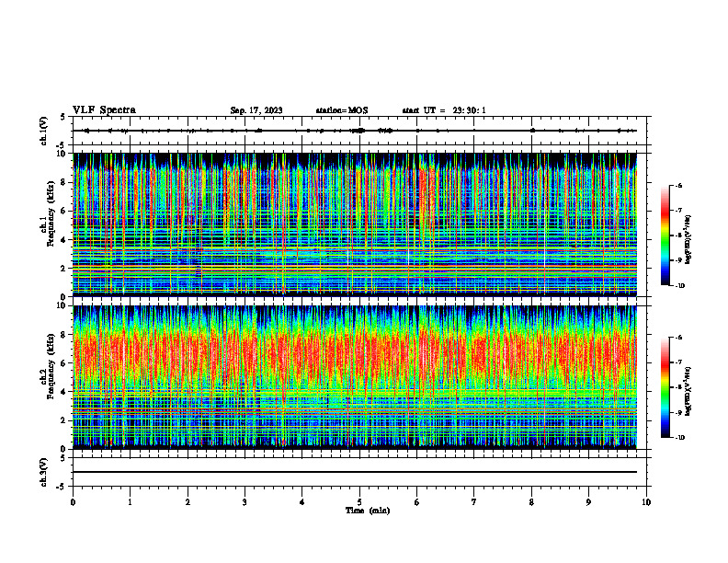
Task: Click time axis tick label "0"
Action: click(x=73, y=502)
